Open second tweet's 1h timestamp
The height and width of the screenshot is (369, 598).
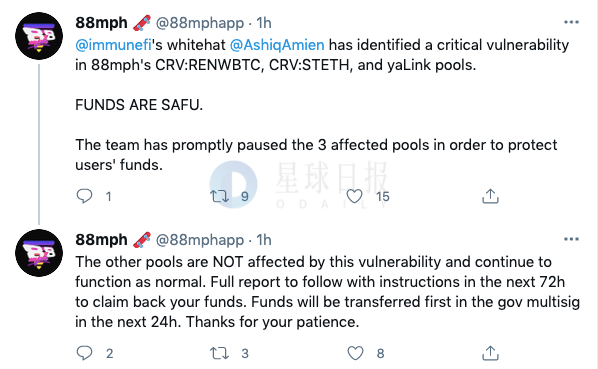click(264, 240)
